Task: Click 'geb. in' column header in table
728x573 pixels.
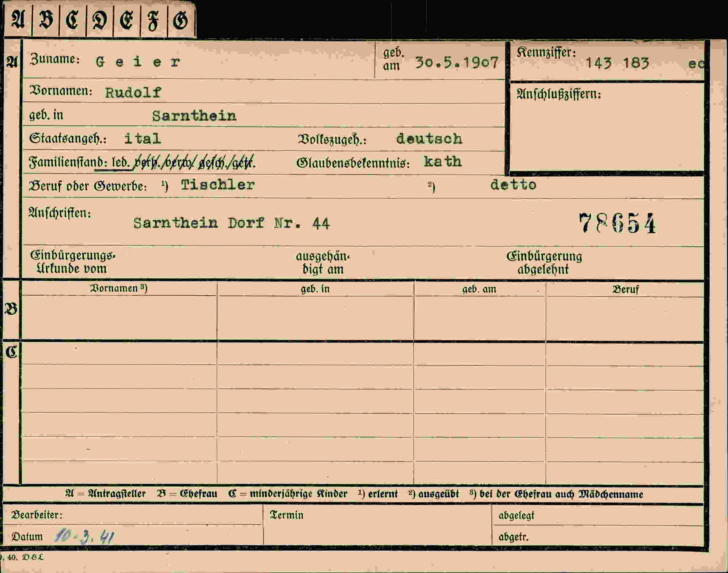Action: click(315, 289)
